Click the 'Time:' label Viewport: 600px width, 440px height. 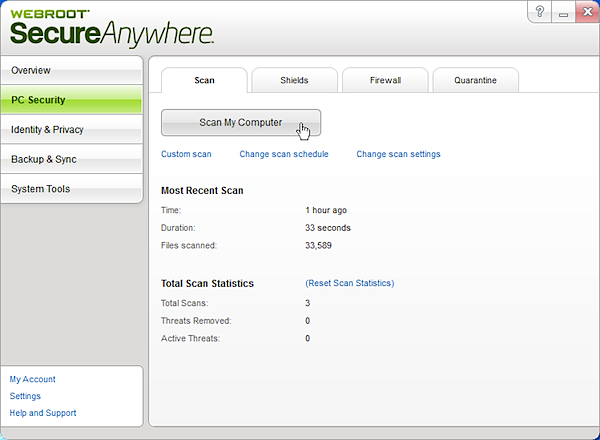(x=171, y=210)
